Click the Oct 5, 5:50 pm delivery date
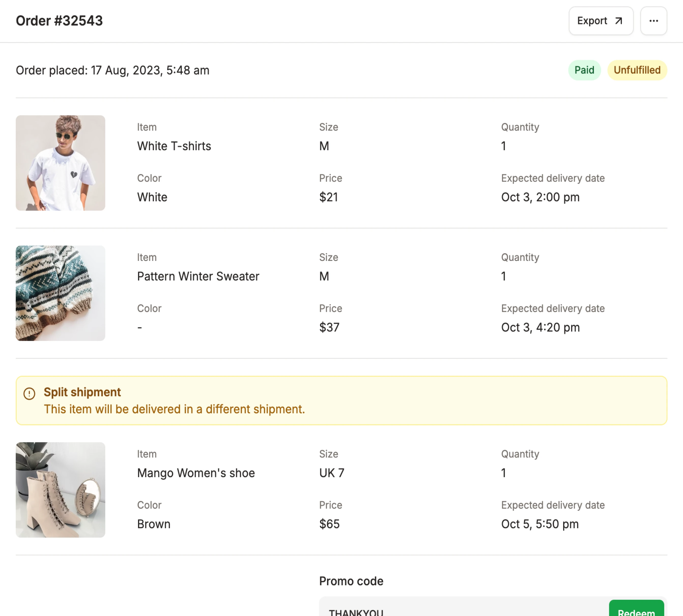This screenshot has height=616, width=683. [x=539, y=524]
